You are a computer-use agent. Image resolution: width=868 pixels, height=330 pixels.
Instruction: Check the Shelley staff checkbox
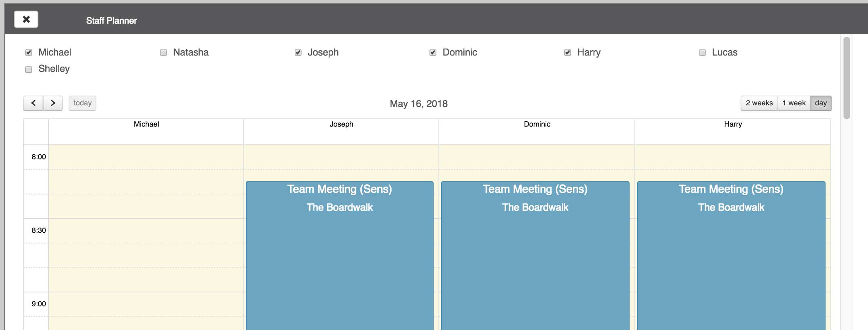(x=29, y=69)
